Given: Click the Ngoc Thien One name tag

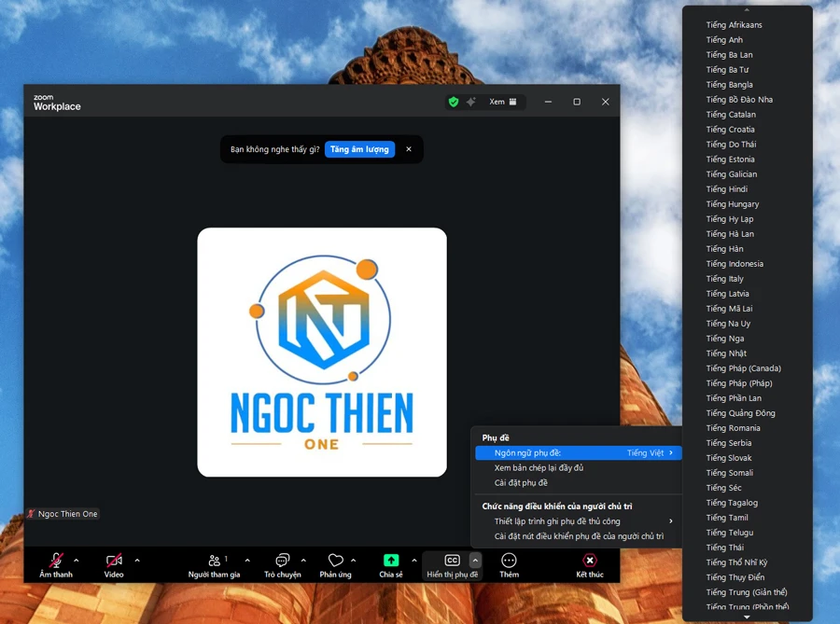Looking at the screenshot, I should tap(62, 513).
